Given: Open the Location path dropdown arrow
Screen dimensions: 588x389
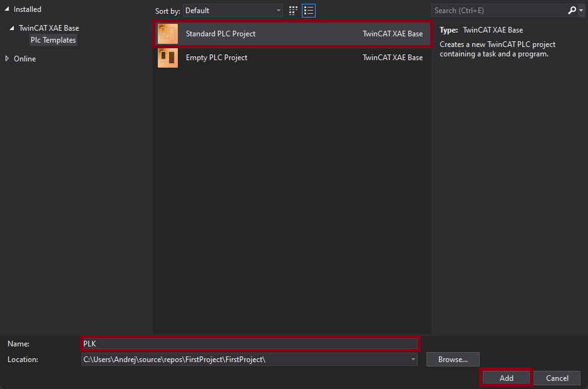Looking at the screenshot, I should (413, 360).
